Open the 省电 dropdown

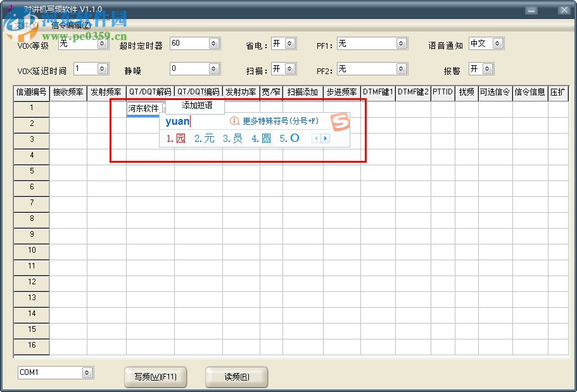point(290,44)
